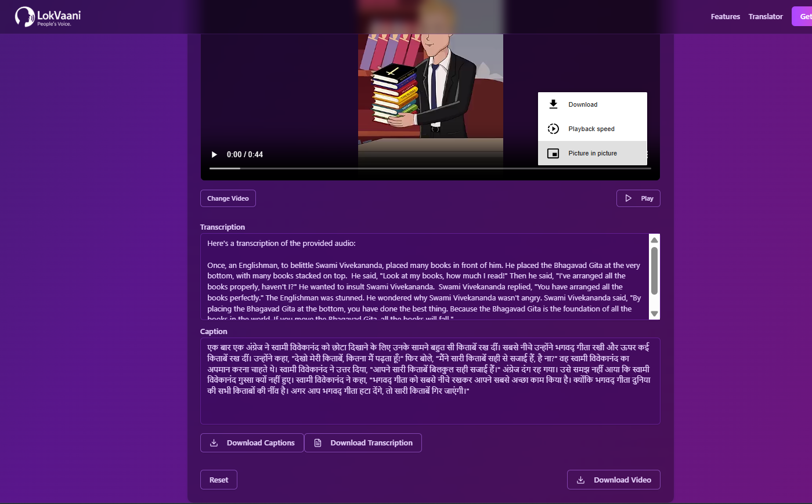Click the Change Video button
Image resolution: width=812 pixels, height=504 pixels.
click(228, 198)
